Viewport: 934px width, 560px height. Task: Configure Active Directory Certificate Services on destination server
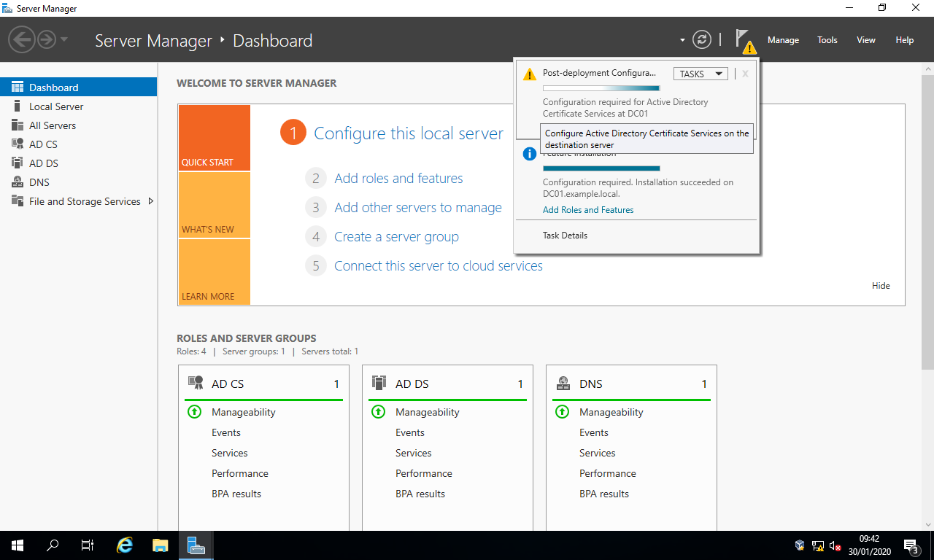[647, 139]
